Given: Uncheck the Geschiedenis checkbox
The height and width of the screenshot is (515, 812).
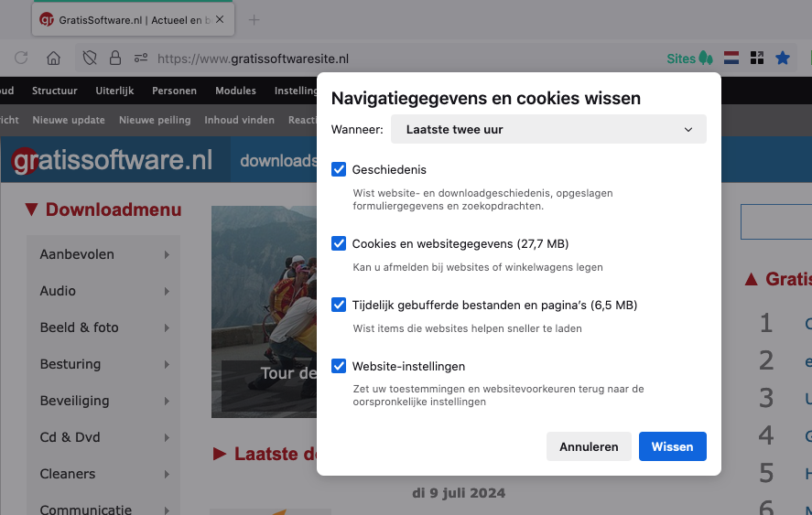Looking at the screenshot, I should [x=339, y=169].
